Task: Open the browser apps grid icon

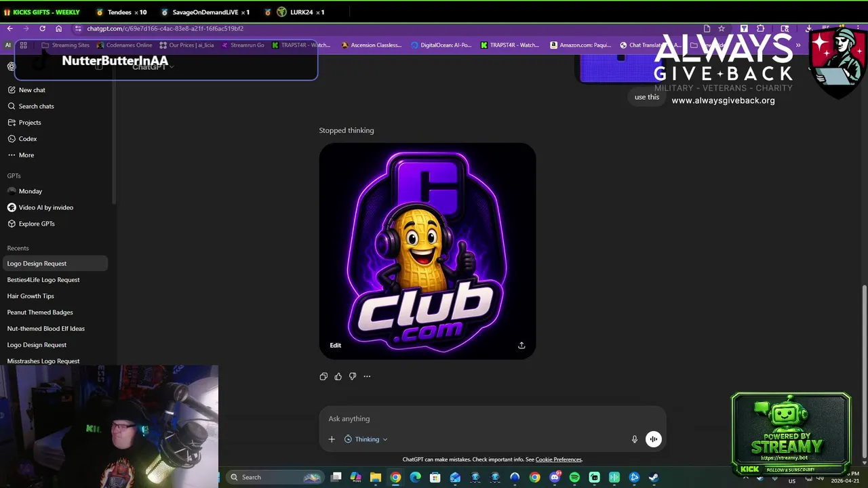Action: [23, 45]
